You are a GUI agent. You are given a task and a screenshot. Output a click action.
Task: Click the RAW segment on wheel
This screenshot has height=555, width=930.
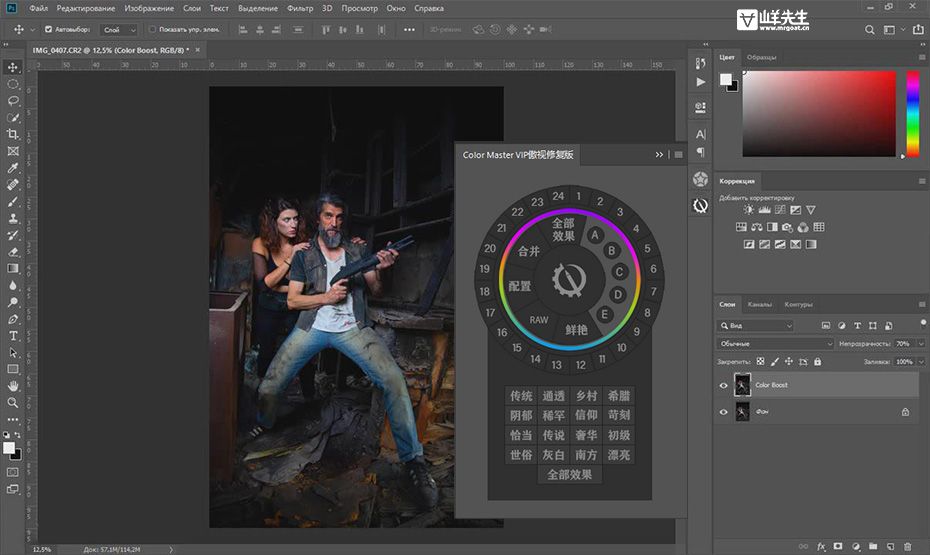(x=539, y=320)
